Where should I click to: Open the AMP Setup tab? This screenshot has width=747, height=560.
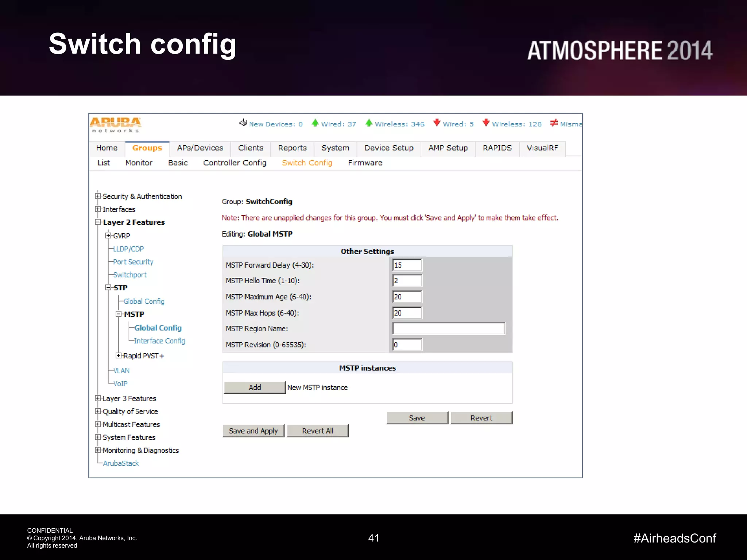(x=448, y=148)
